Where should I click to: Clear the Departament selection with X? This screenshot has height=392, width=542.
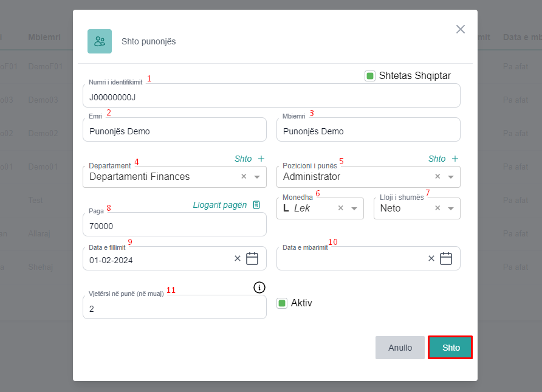click(x=244, y=177)
